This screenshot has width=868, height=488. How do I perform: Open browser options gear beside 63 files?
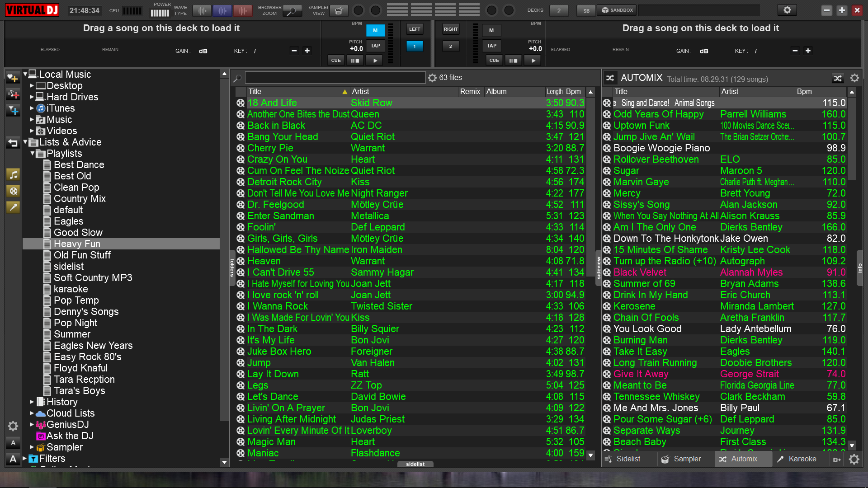pyautogui.click(x=432, y=78)
